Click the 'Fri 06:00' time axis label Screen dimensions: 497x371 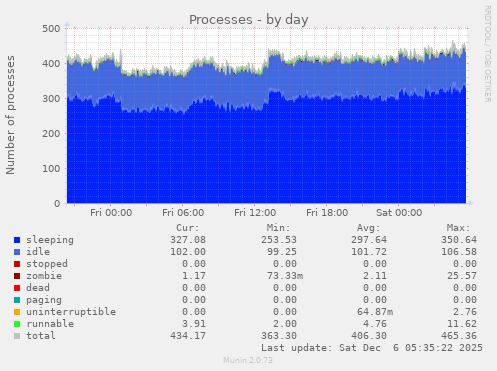[183, 213]
